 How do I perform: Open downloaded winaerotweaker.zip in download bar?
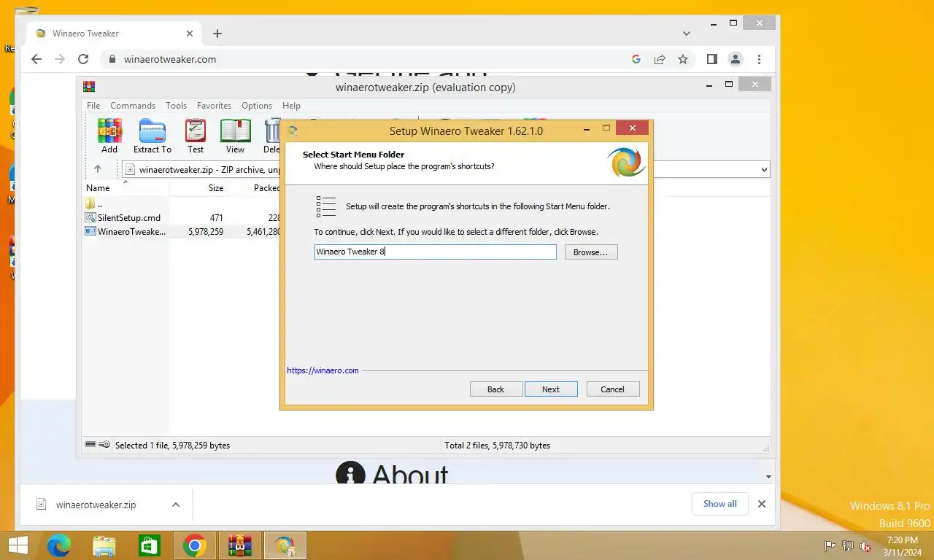[96, 505]
